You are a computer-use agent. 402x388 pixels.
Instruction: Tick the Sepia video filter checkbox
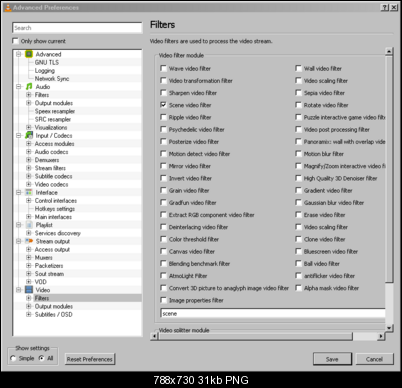[x=298, y=93]
